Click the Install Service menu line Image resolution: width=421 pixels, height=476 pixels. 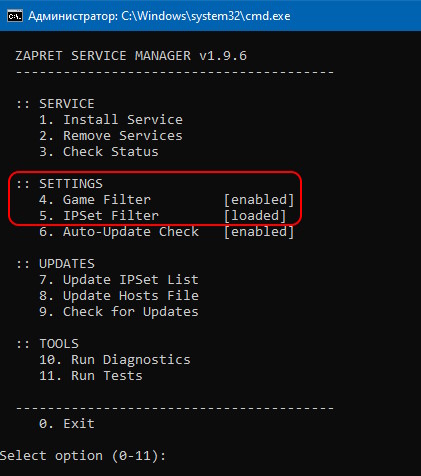pyautogui.click(x=111, y=120)
